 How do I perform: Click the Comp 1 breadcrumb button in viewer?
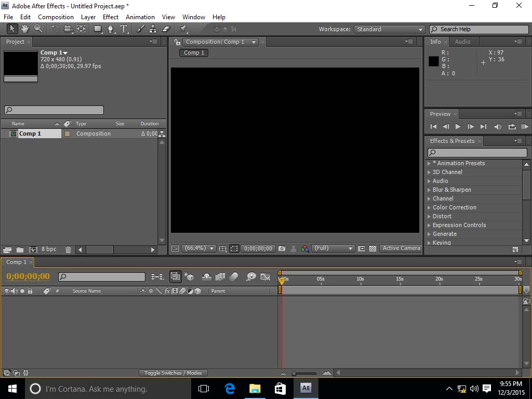pyautogui.click(x=194, y=53)
